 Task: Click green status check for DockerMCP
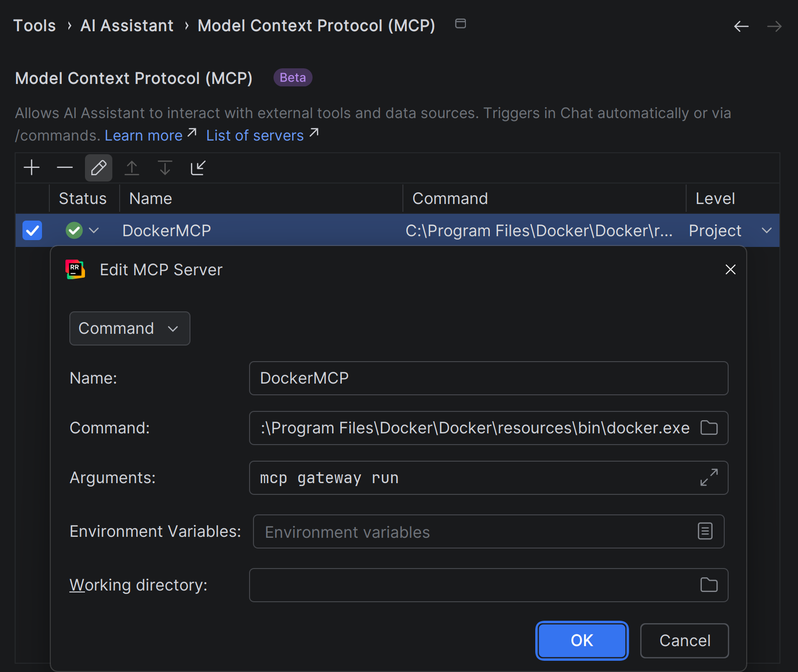pyautogui.click(x=74, y=230)
